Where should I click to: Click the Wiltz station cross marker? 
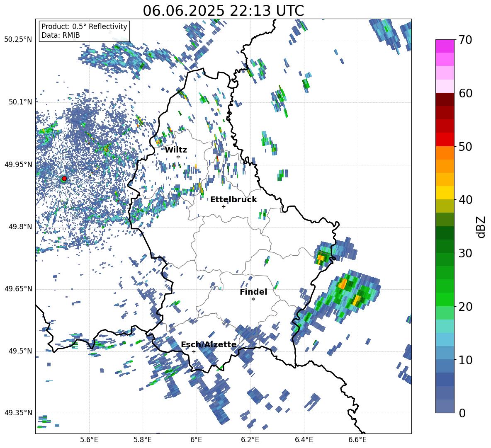coord(178,157)
